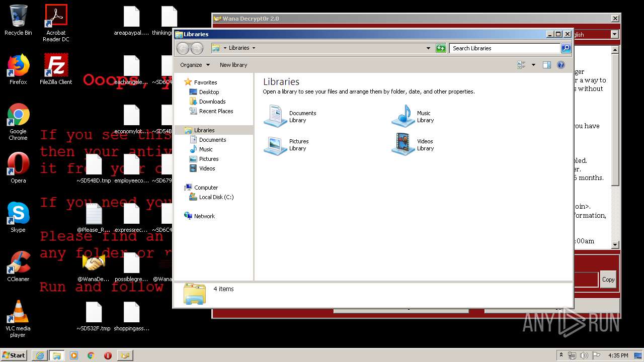Launch Google Chrome desktop shortcut
This screenshot has height=362, width=644.
point(18,122)
